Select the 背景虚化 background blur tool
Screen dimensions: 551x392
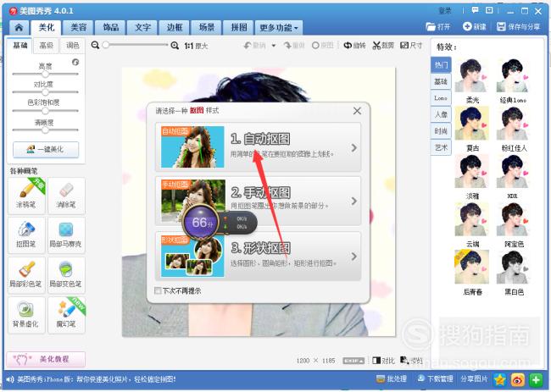[x=26, y=315]
